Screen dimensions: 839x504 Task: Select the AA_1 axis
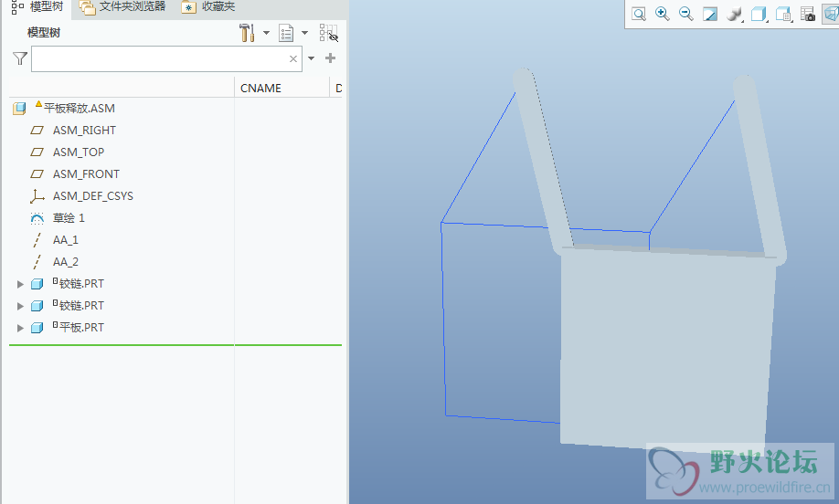point(65,240)
